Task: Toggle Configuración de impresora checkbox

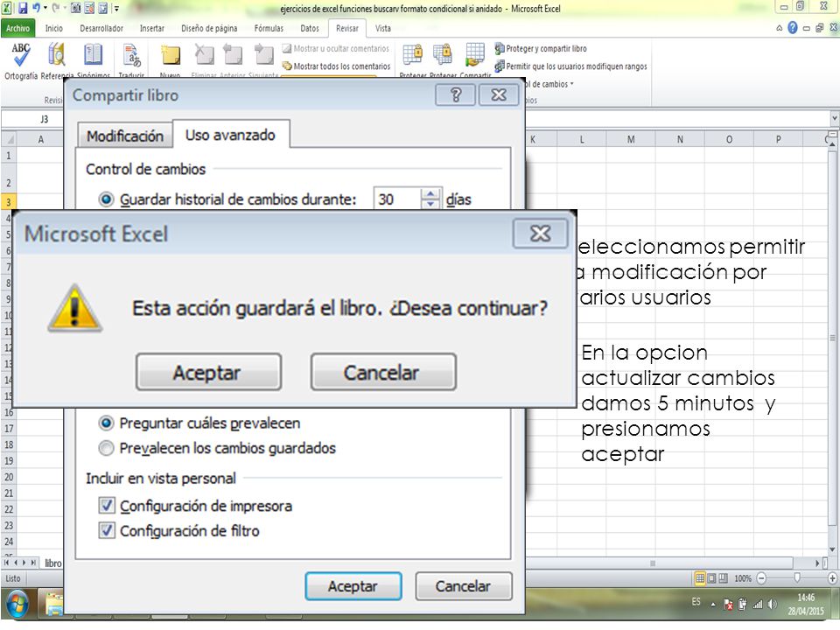Action: tap(107, 505)
